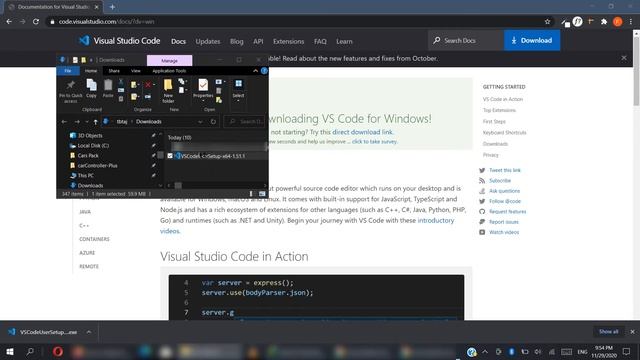
Task: Click the Copy to icon in Organize group
Action: coord(134,97)
